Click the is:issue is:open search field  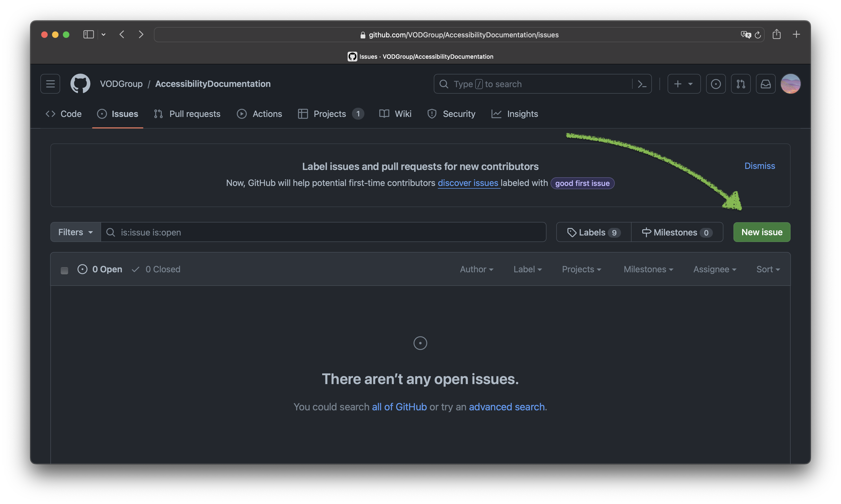pyautogui.click(x=323, y=232)
